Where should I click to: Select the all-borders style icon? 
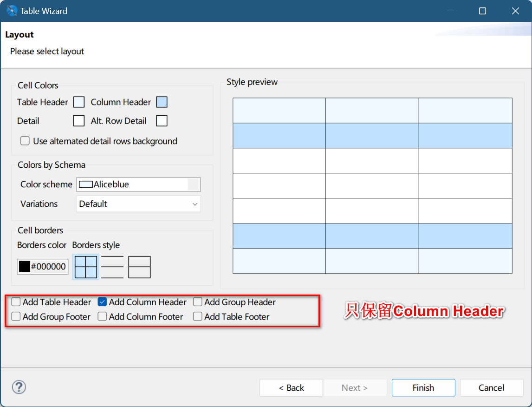[85, 267]
